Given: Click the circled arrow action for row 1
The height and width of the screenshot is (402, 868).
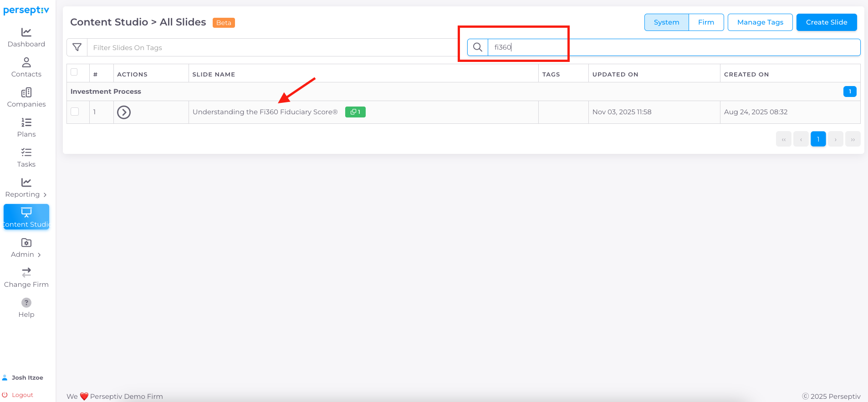Looking at the screenshot, I should coord(124,112).
